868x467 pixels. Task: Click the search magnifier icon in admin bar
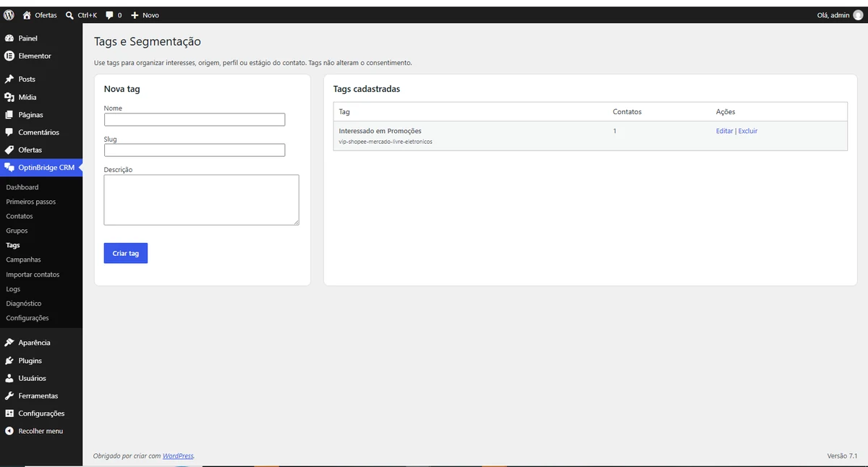(69, 15)
